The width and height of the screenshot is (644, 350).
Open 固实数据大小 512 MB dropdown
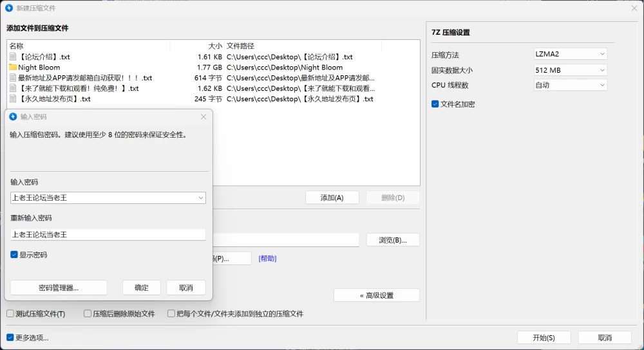pyautogui.click(x=570, y=70)
